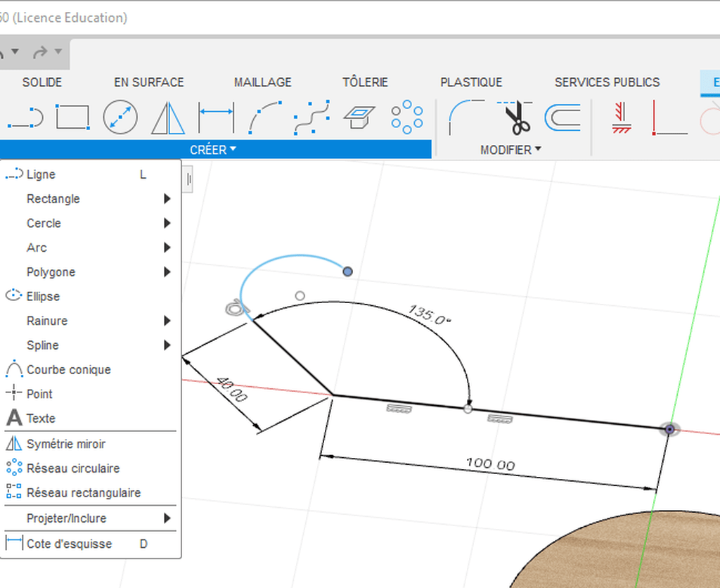The height and width of the screenshot is (588, 720).
Task: Choose the Sketch Dimension icon in the toolbar
Action: [217, 117]
